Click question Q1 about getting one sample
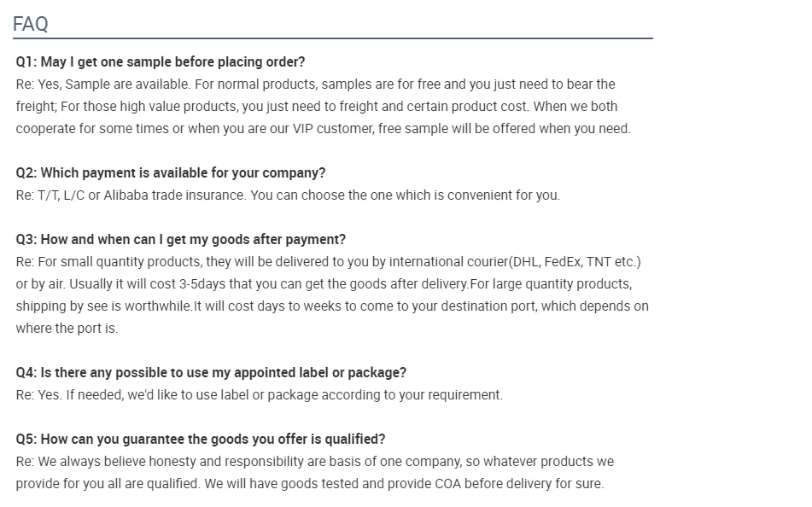This screenshot has width=812, height=507. (x=161, y=62)
